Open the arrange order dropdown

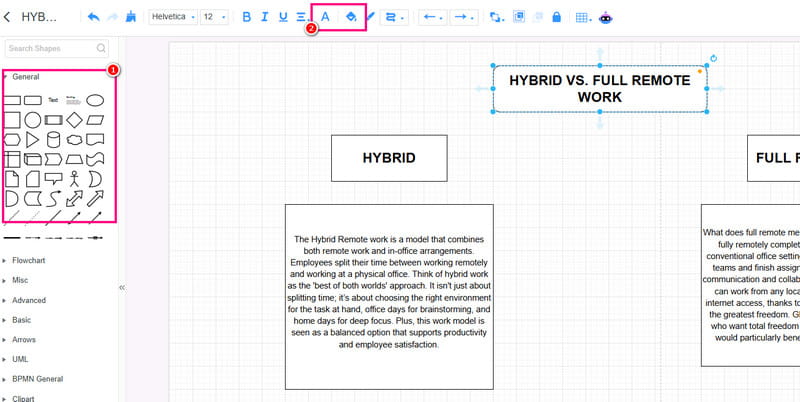coord(497,17)
